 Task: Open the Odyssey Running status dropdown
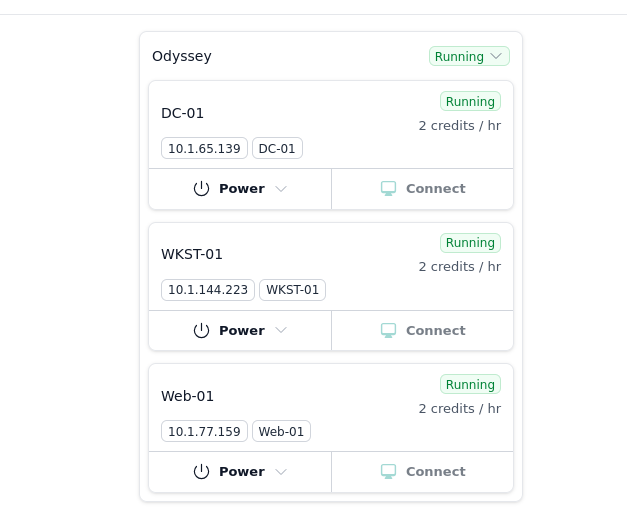coord(469,57)
